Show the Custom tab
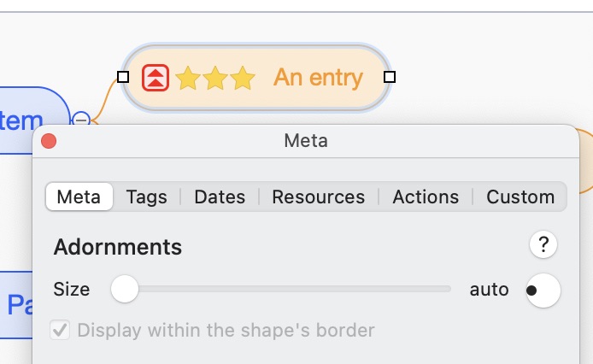The width and height of the screenshot is (593, 364). pyautogui.click(x=520, y=197)
